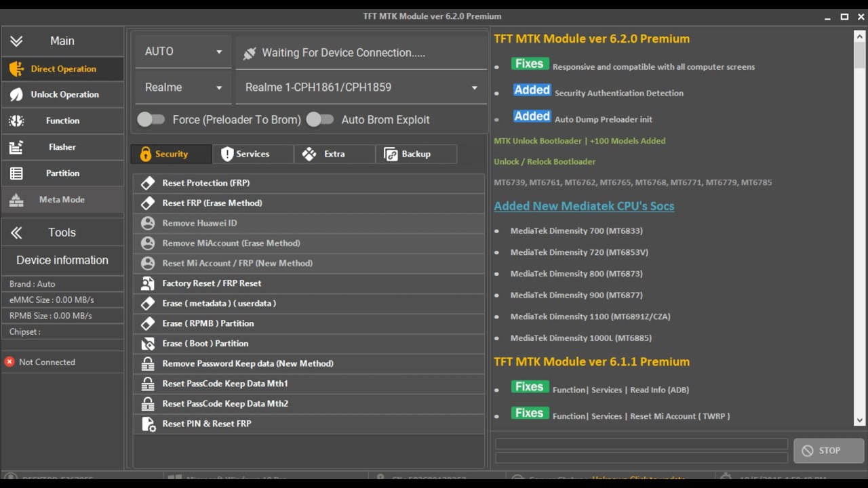Open the Flasher menu item
868x488 pixels.
(x=62, y=147)
